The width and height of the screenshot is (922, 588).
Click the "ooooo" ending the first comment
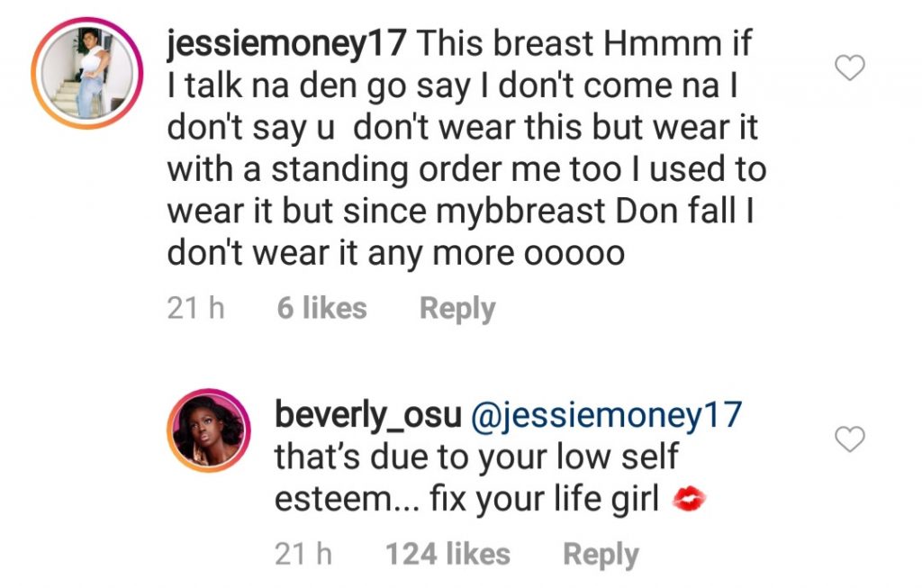coord(574,255)
